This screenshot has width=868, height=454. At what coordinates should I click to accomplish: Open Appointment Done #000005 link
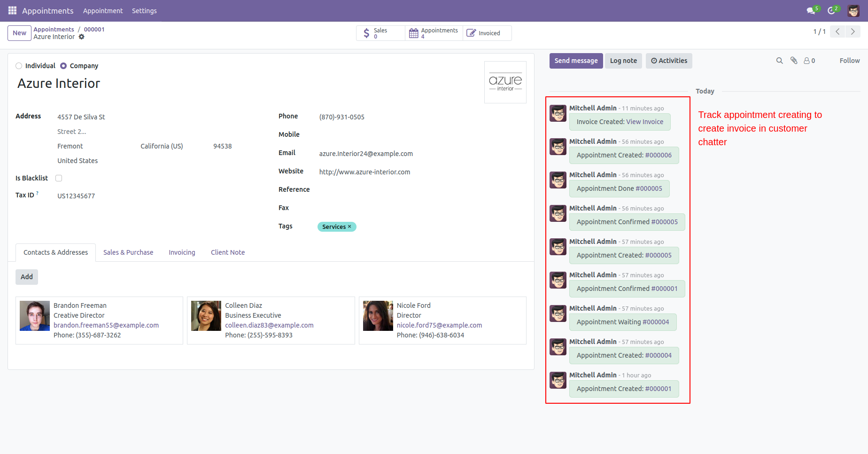(649, 188)
